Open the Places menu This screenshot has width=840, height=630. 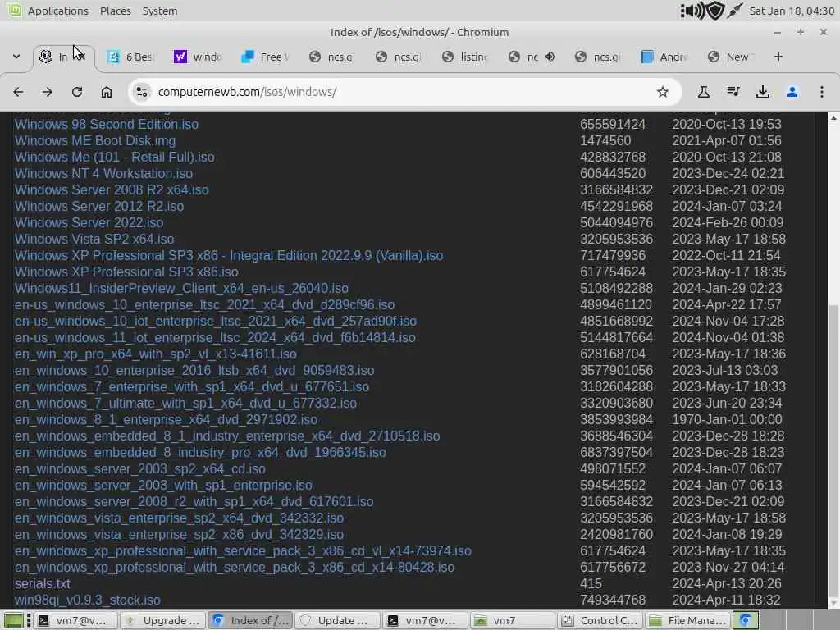115,11
